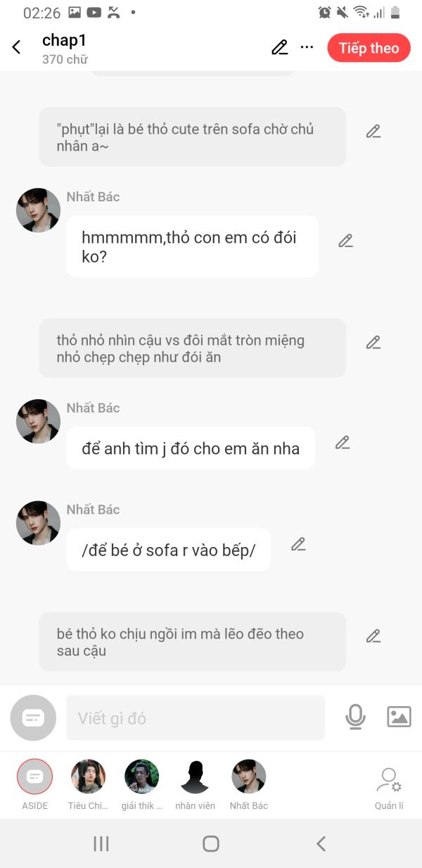Tap the back arrow beside chap1
This screenshot has width=422, height=868.
17,48
